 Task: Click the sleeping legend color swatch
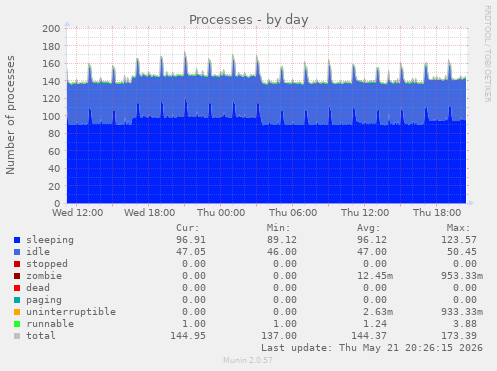click(17, 240)
